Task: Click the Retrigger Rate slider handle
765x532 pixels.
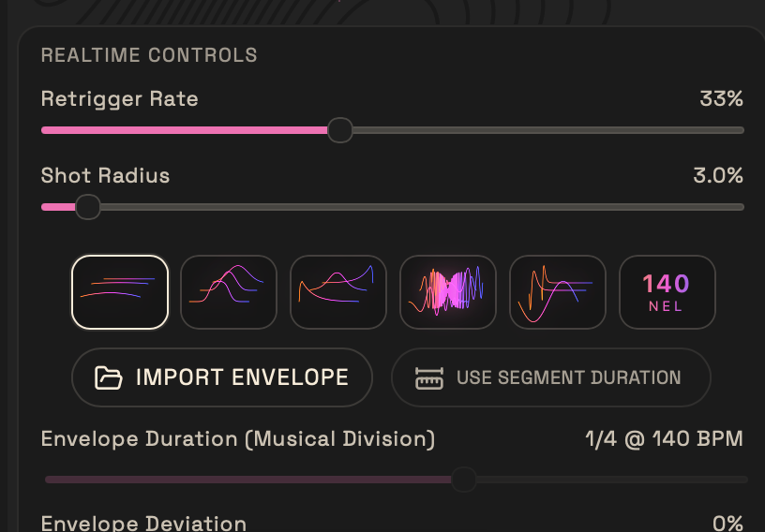Action: (340, 130)
